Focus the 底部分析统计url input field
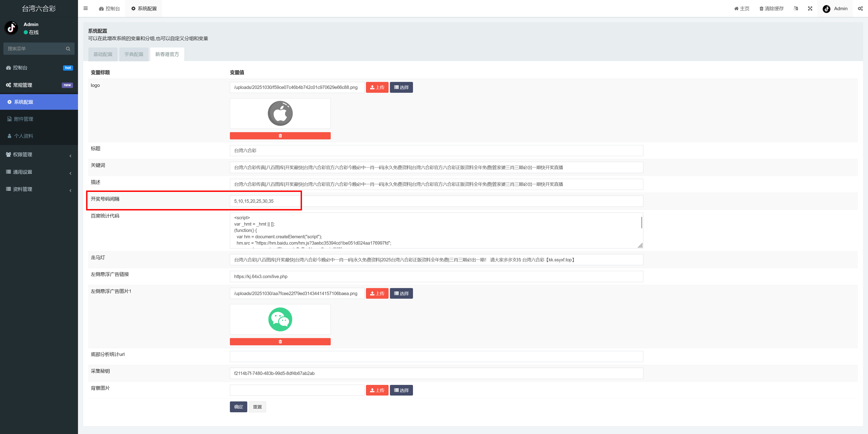The width and height of the screenshot is (868, 434). [436, 356]
